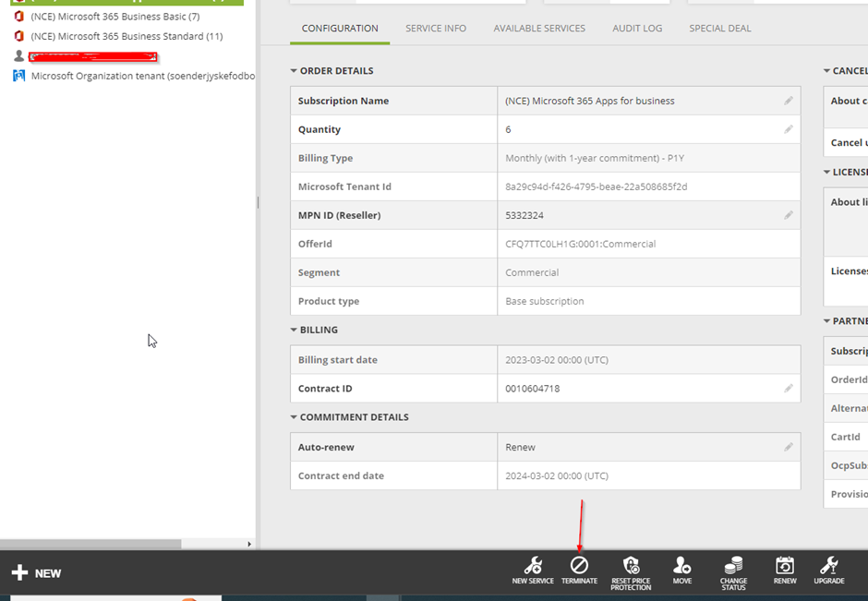Open the SPECIAL DEAL tab
The image size is (868, 601).
click(x=719, y=29)
